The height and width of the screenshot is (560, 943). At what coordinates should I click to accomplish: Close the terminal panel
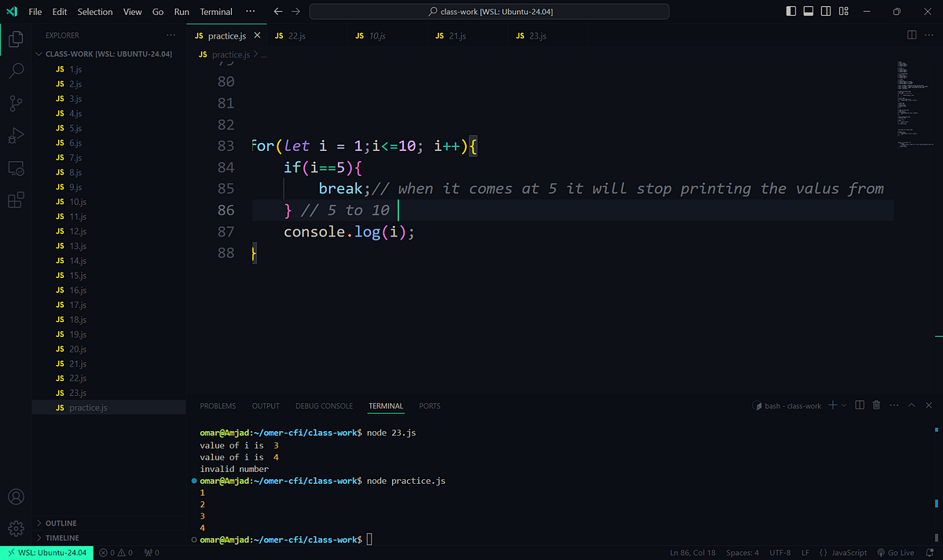929,405
